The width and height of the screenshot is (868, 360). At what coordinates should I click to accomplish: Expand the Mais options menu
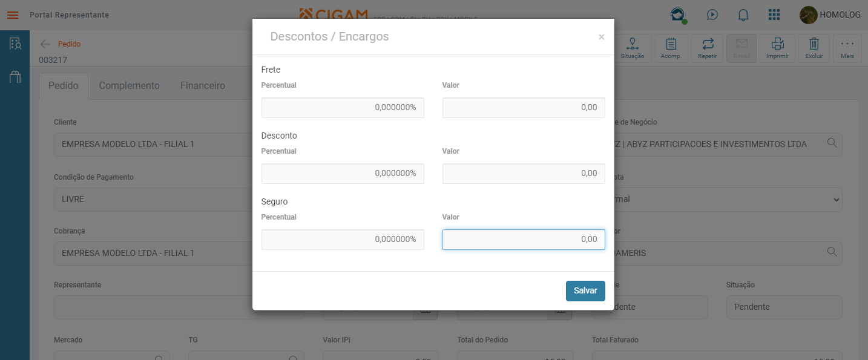847,48
